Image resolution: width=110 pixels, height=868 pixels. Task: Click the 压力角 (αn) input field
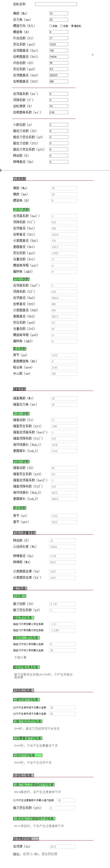(x=58, y=20)
